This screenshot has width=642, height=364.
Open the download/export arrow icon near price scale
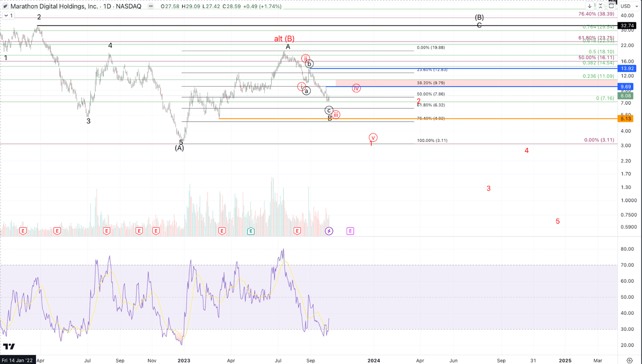(589, 6)
